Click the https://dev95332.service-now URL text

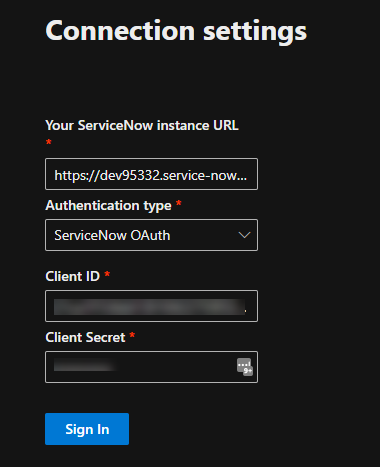pos(151,175)
